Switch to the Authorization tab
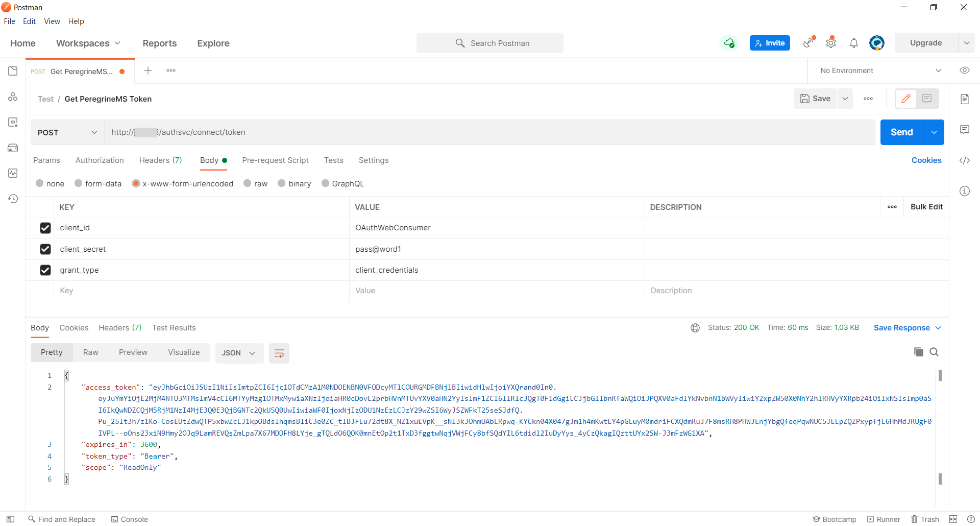This screenshot has height=526, width=980. 100,160
